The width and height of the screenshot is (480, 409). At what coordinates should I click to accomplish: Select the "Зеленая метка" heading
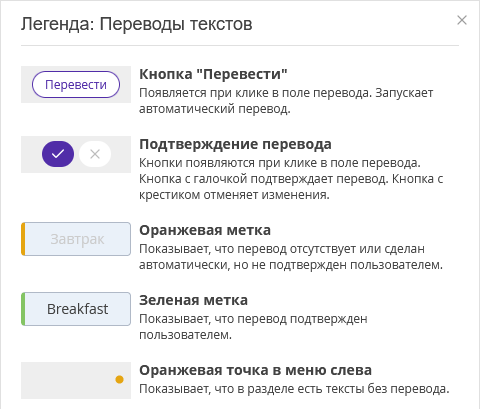(x=193, y=300)
